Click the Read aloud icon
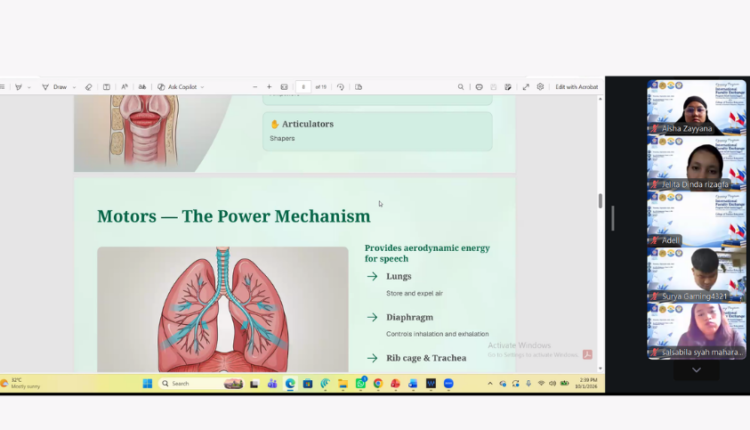The image size is (750, 430). click(124, 87)
